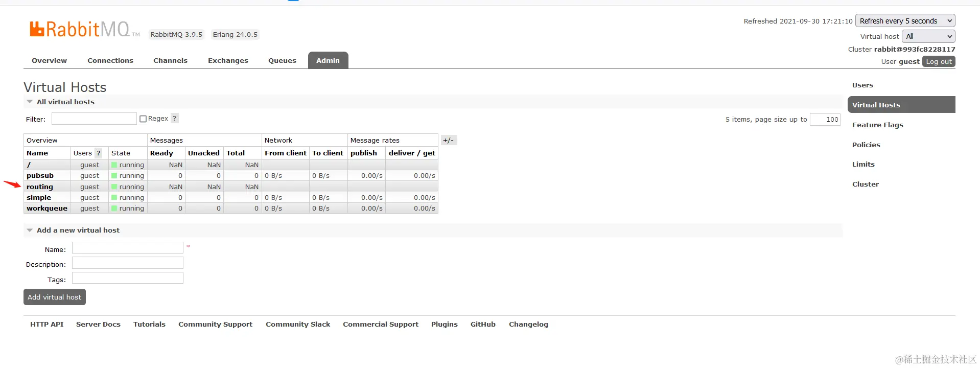Go to the Overview tab

click(49, 60)
